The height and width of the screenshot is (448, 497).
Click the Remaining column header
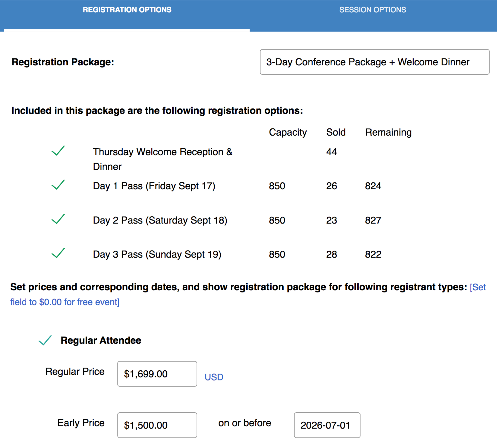click(x=388, y=133)
